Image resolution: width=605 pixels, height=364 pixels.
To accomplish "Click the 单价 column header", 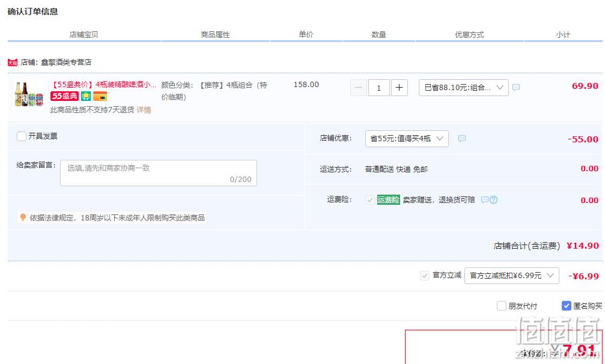I will click(306, 35).
